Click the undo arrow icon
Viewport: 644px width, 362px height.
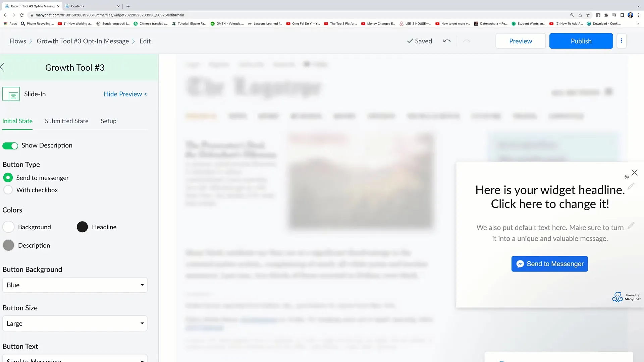(x=447, y=41)
